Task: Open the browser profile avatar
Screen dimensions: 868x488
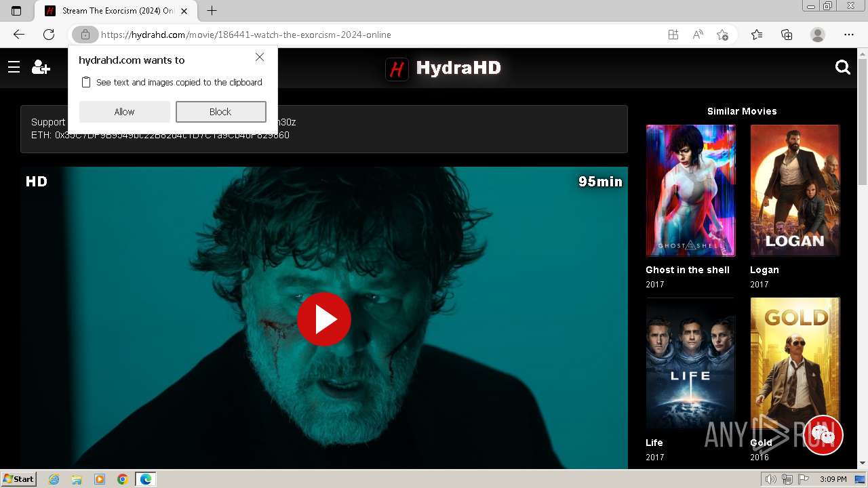Action: pyautogui.click(x=818, y=35)
